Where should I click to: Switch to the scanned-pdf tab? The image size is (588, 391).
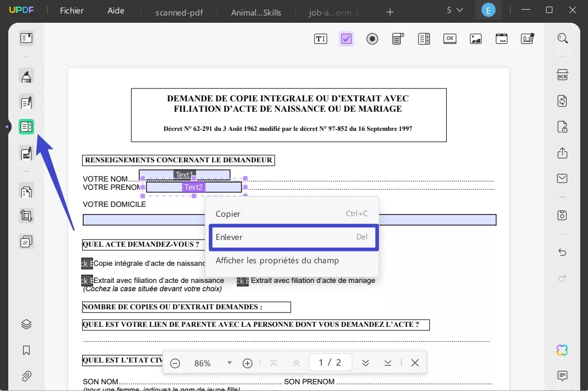pos(178,12)
